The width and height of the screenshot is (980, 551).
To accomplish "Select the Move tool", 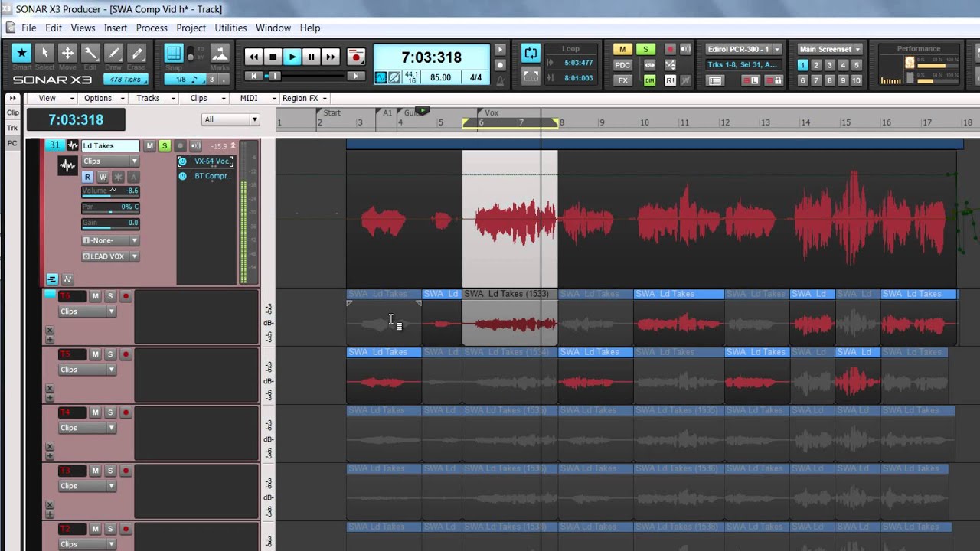I will click(x=67, y=53).
